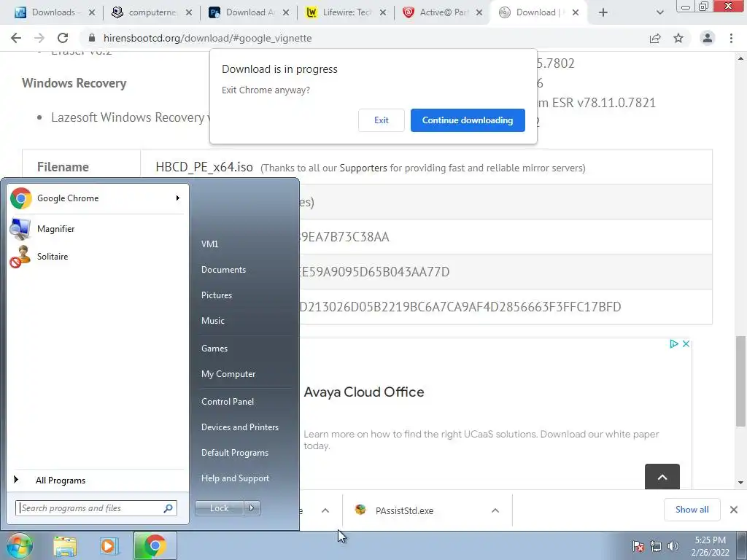Bookmark page with the star icon
Screen dimensions: 747x560
(678, 38)
